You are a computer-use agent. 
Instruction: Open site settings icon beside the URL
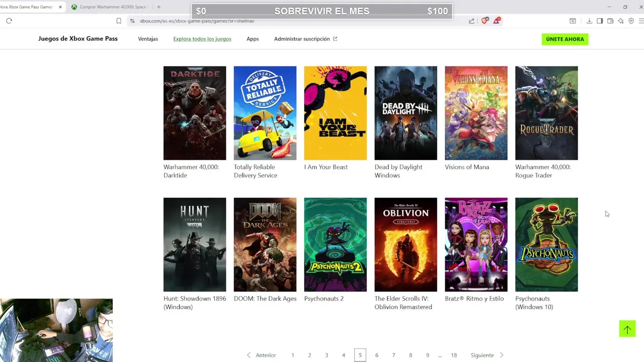pos(132,21)
